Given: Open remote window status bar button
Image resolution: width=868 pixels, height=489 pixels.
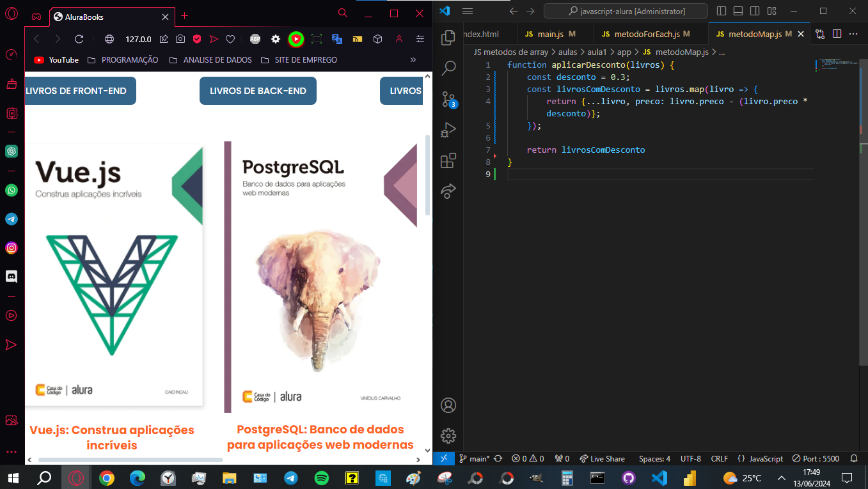Looking at the screenshot, I should (x=444, y=458).
